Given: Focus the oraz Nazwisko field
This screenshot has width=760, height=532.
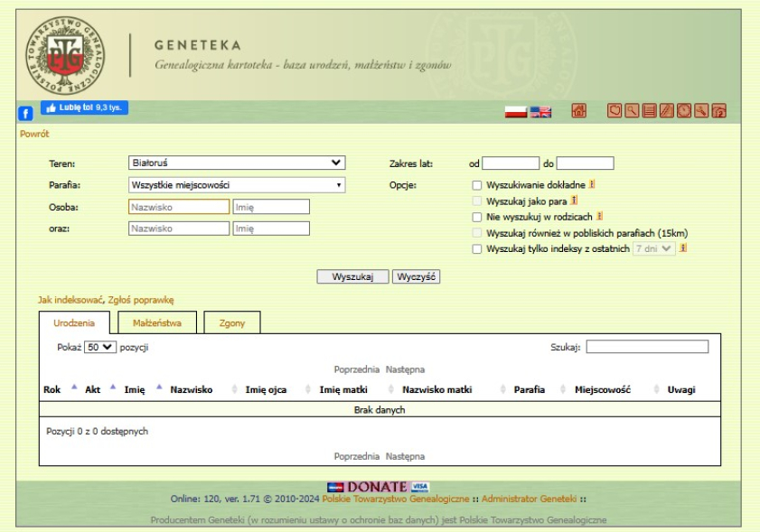Looking at the screenshot, I should pyautogui.click(x=179, y=229).
